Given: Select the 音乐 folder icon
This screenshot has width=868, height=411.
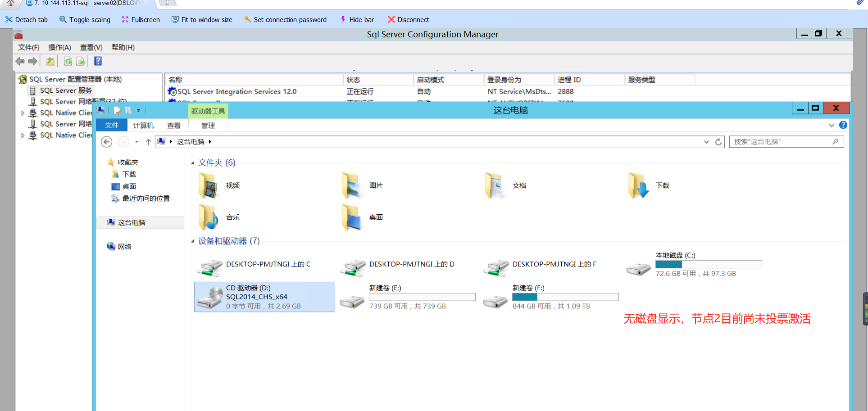Looking at the screenshot, I should coord(209,217).
